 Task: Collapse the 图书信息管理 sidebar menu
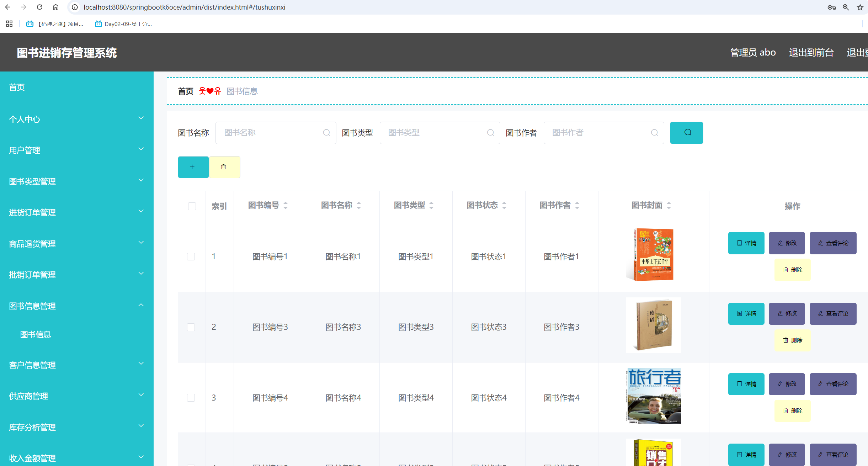pos(76,306)
